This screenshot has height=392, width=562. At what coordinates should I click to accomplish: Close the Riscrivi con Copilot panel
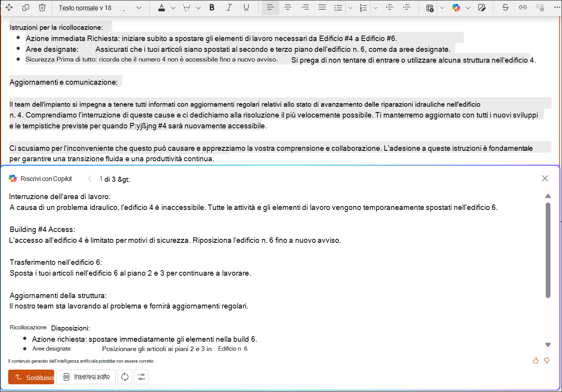pyautogui.click(x=545, y=178)
